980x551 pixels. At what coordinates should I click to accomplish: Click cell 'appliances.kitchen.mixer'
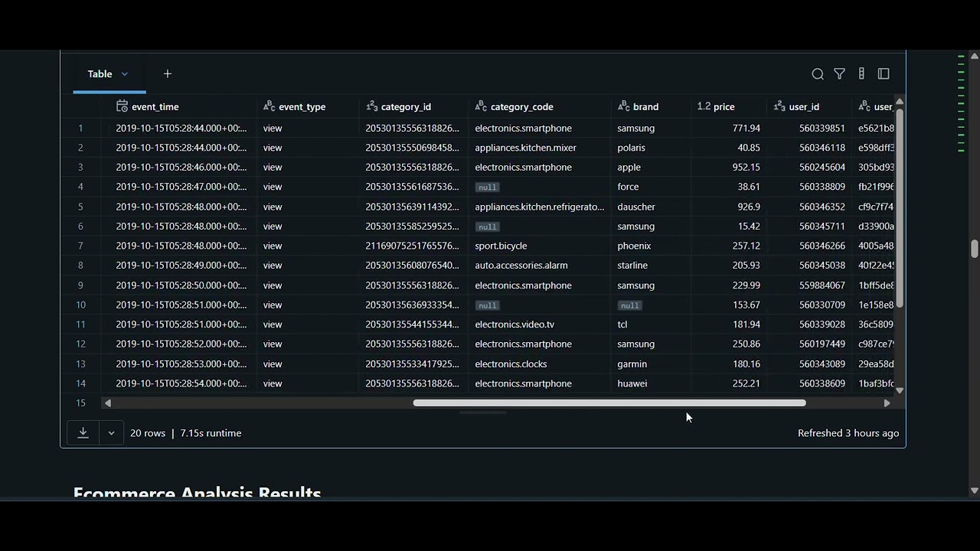click(525, 148)
